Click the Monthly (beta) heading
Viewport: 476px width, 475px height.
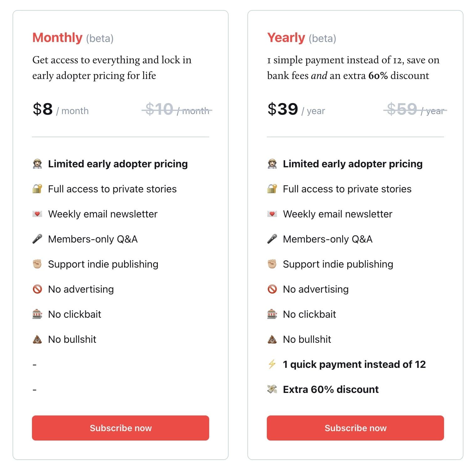pos(73,38)
